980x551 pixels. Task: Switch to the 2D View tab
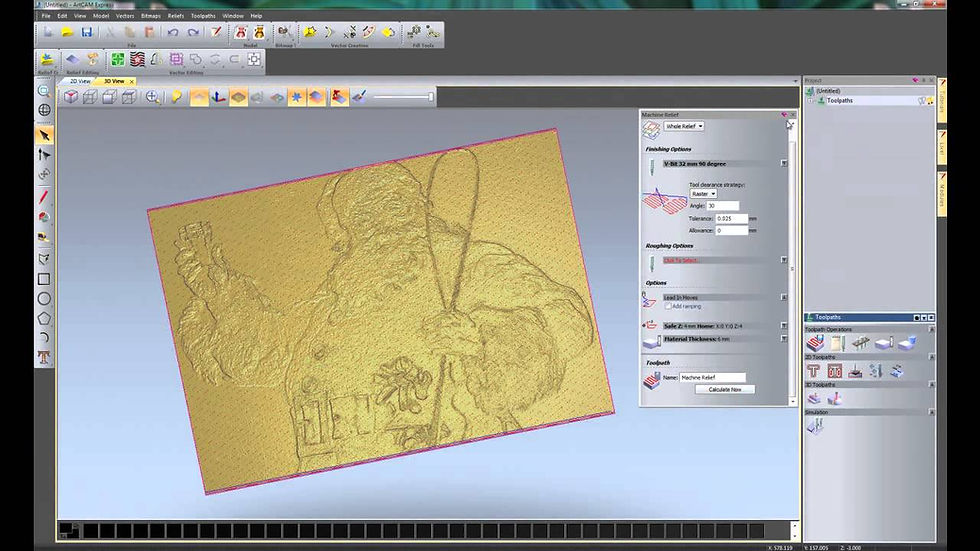[x=80, y=81]
